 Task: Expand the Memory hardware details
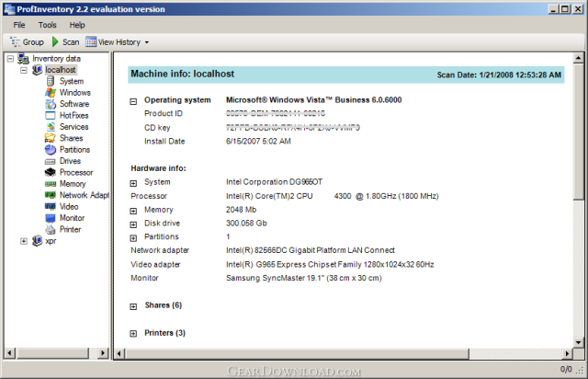(133, 211)
